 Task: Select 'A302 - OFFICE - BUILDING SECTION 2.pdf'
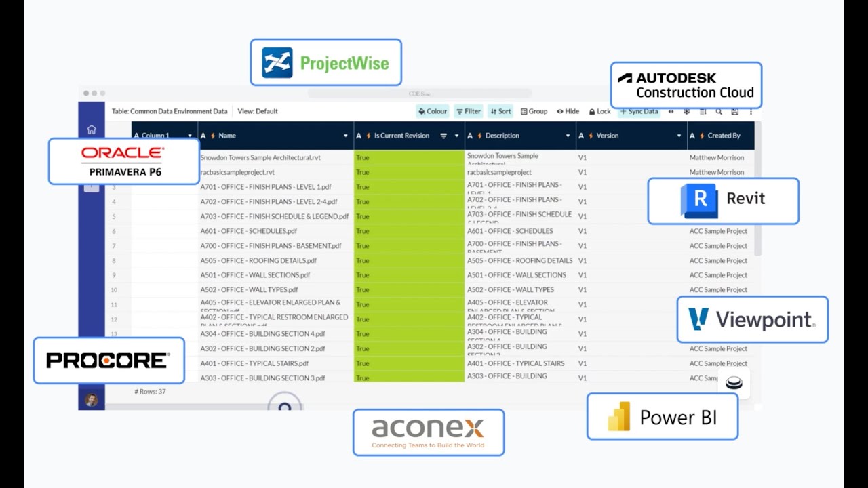pos(276,349)
